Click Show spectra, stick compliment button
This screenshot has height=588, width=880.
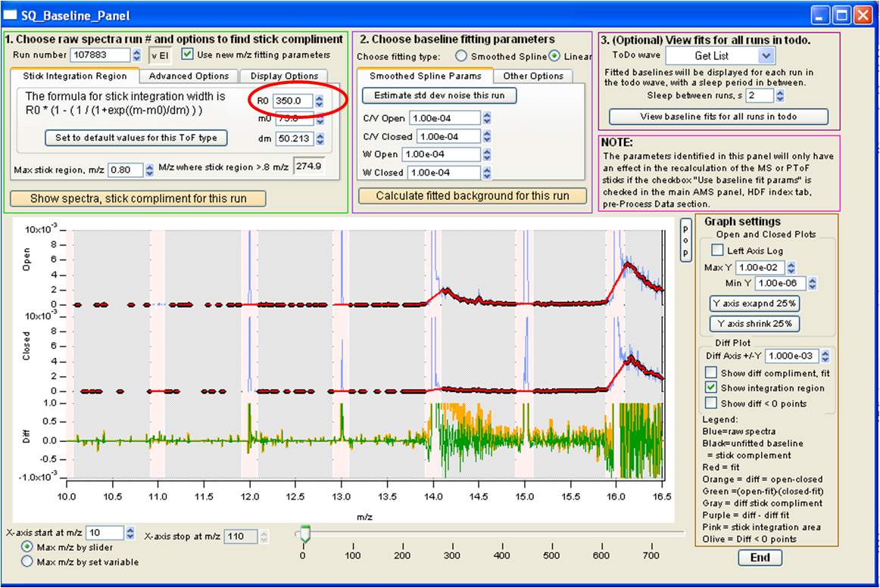(138, 199)
